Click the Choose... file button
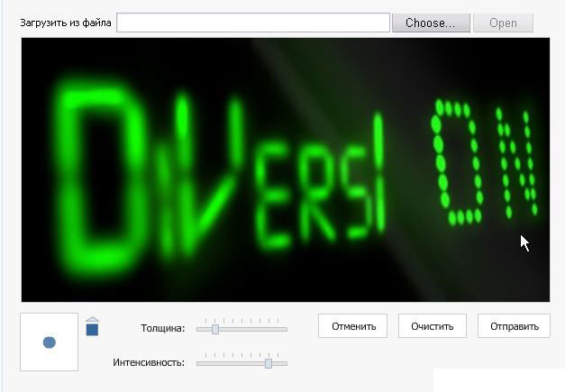This screenshot has height=392, width=565. (x=431, y=23)
